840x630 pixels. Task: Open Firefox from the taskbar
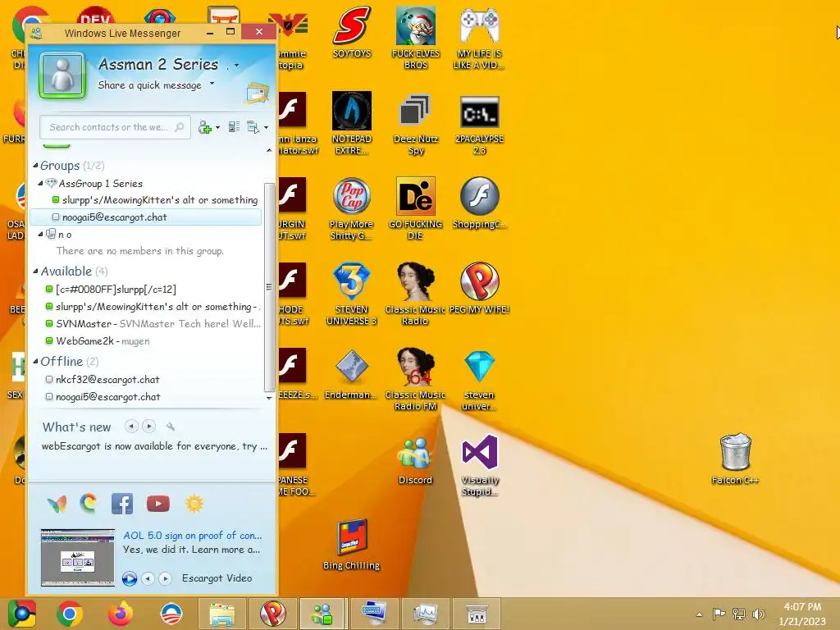click(x=120, y=614)
